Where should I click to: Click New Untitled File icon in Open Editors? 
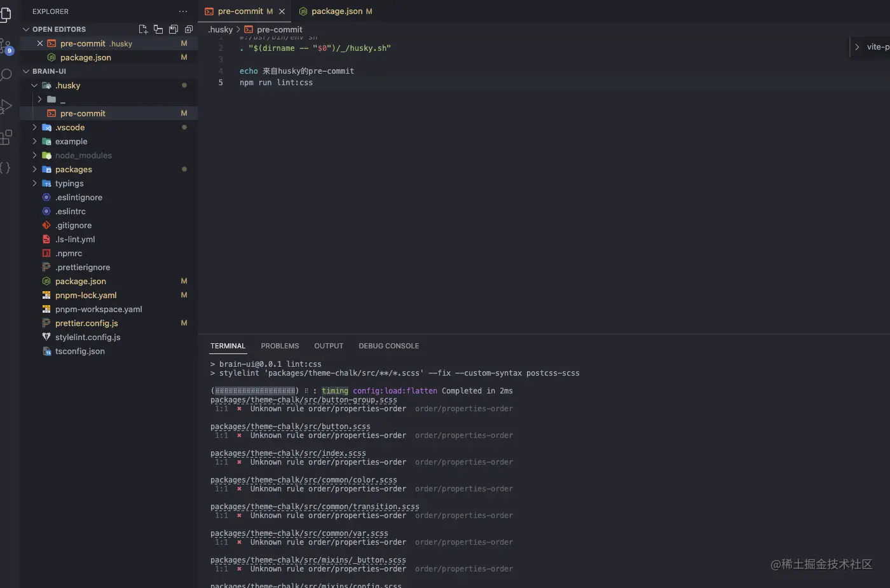[143, 29]
